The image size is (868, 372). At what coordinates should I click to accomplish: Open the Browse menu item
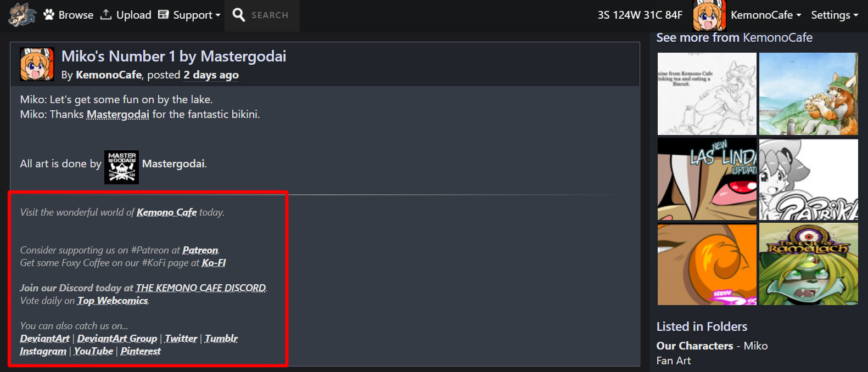pyautogui.click(x=76, y=15)
